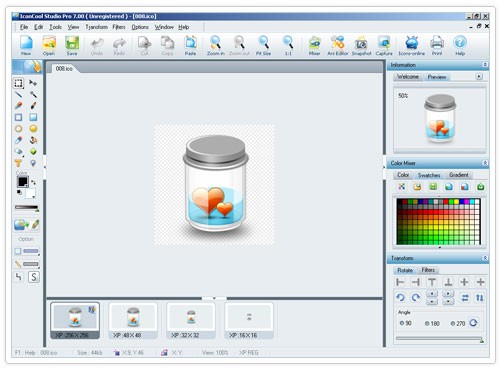
Task: Click background white color swatch
Action: pos(30,193)
